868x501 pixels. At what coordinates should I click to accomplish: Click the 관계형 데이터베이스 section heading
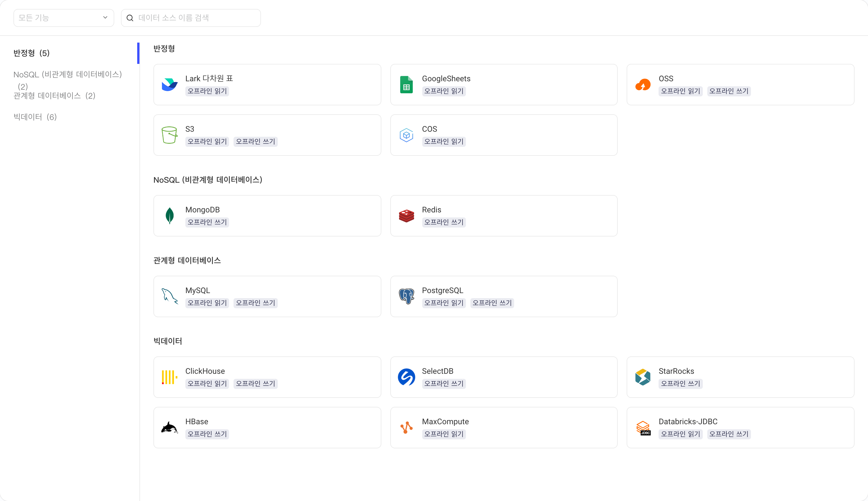[x=187, y=261]
